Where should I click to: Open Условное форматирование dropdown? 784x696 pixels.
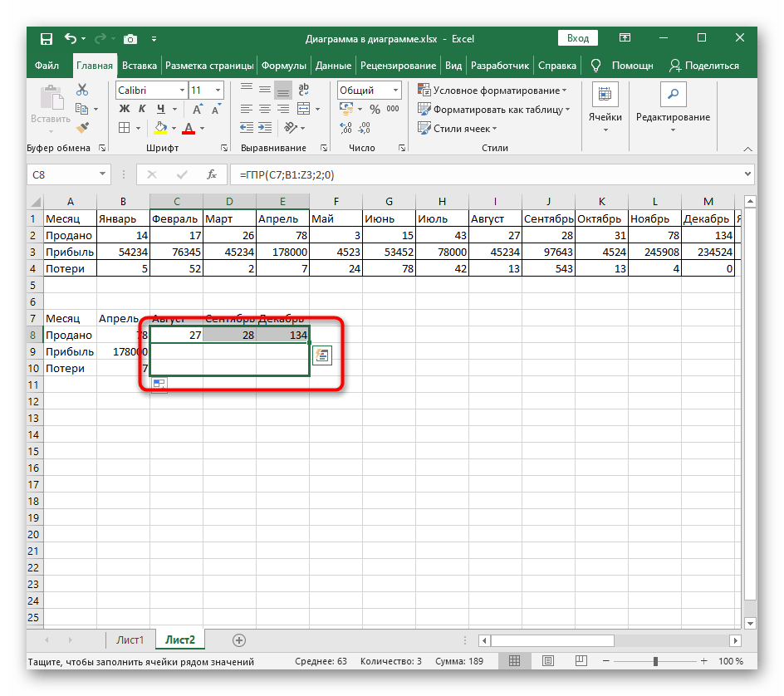pyautogui.click(x=493, y=90)
